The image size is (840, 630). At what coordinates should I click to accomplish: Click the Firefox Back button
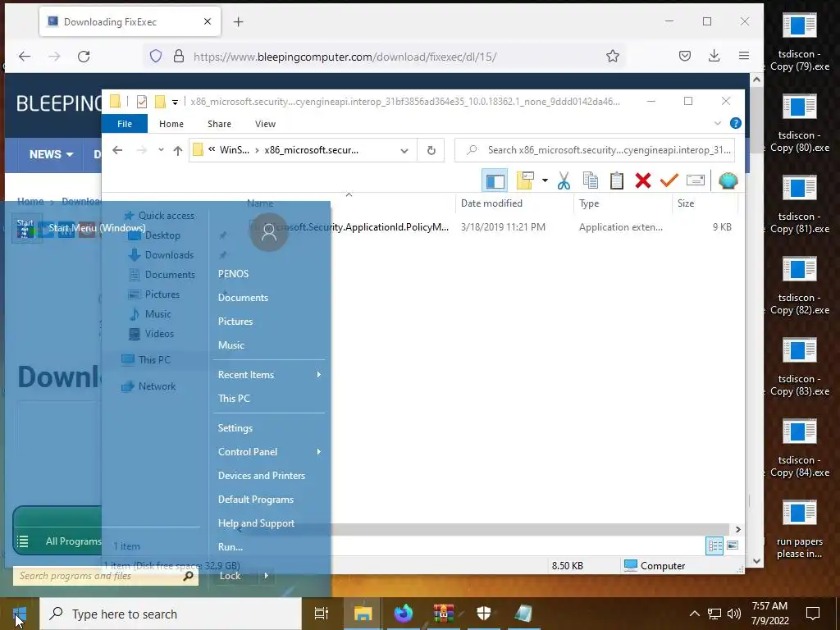(x=25, y=57)
